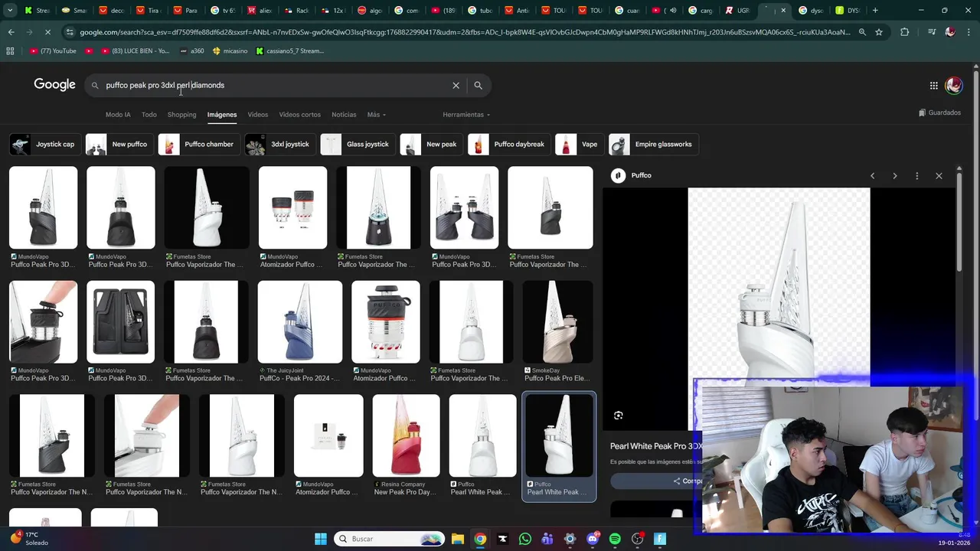The width and height of the screenshot is (980, 551).
Task: Open the a360 bookmark
Action: pos(191,51)
